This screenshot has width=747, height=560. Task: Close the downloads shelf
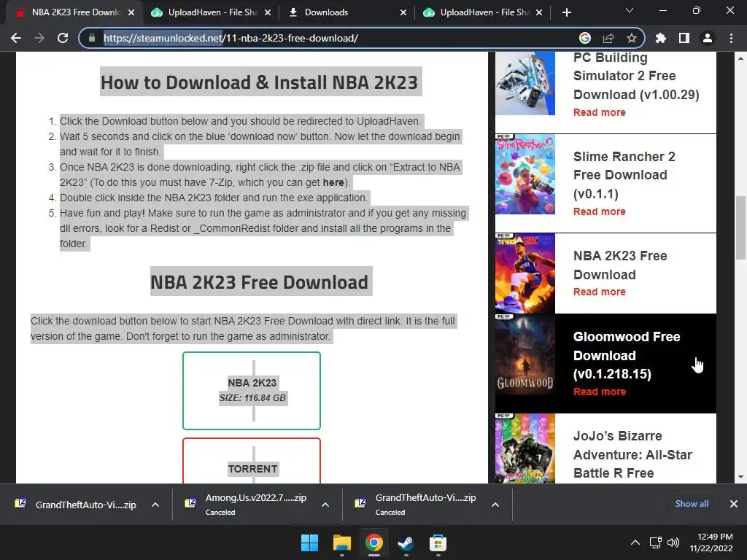pyautogui.click(x=734, y=504)
